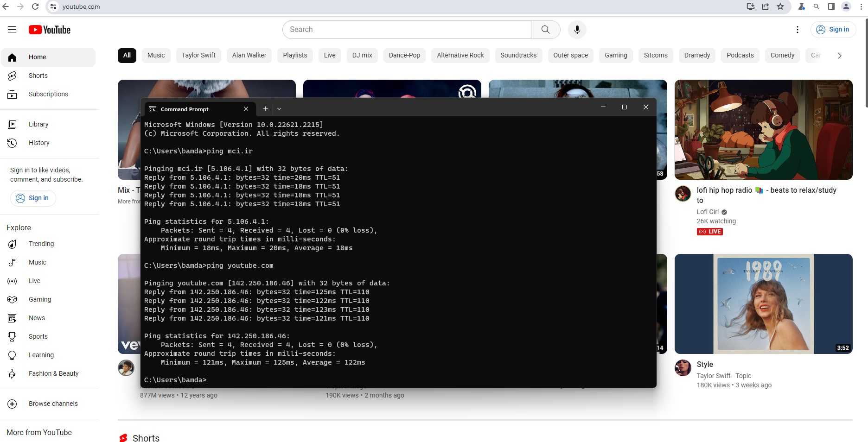Open YouTube settings three-dot menu

[x=798, y=30]
